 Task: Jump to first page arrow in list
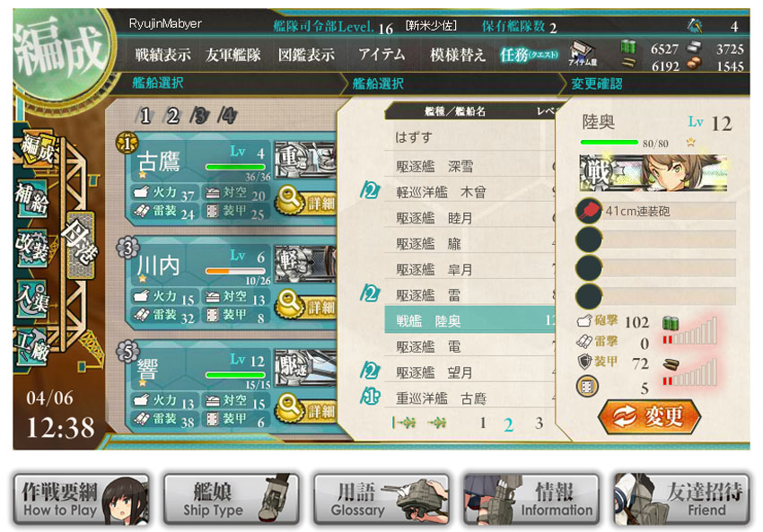click(x=404, y=423)
